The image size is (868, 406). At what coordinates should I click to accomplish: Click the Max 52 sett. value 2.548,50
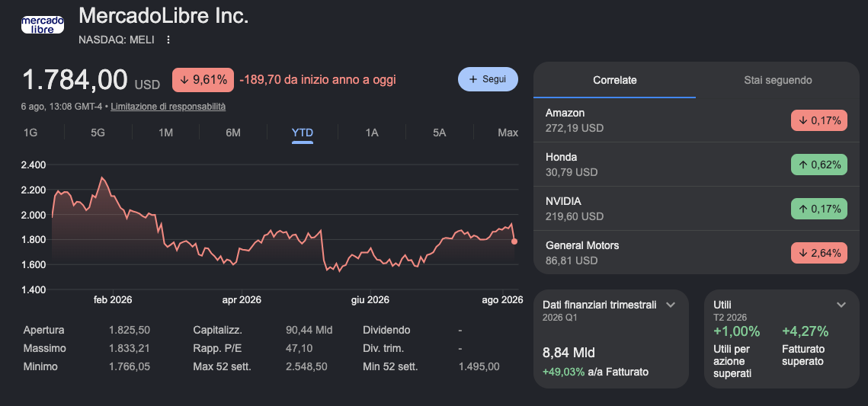(306, 366)
